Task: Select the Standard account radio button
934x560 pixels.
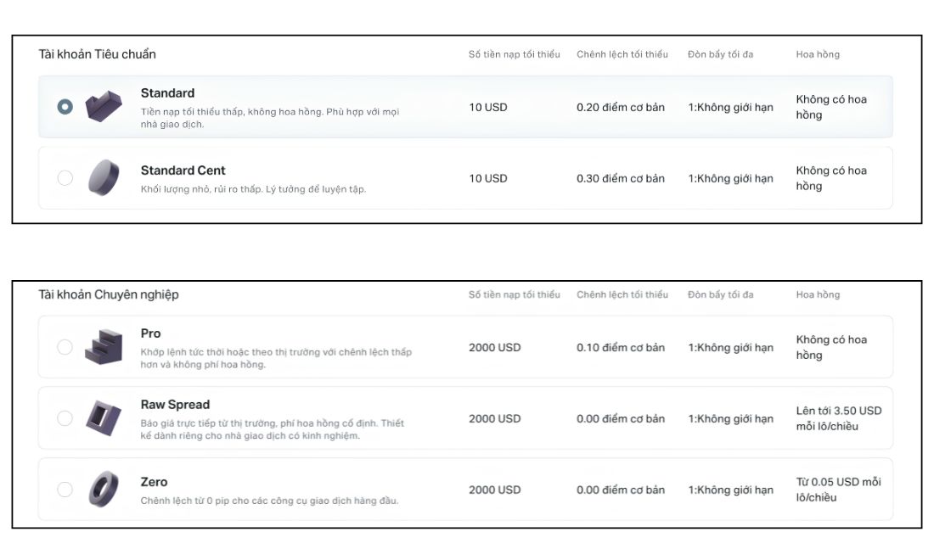Action: pyautogui.click(x=65, y=107)
